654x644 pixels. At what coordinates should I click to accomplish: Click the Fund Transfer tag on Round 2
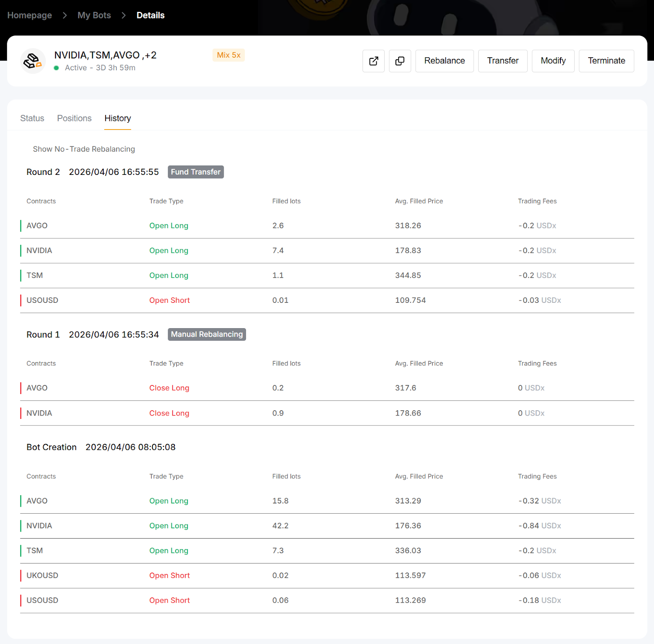point(195,172)
